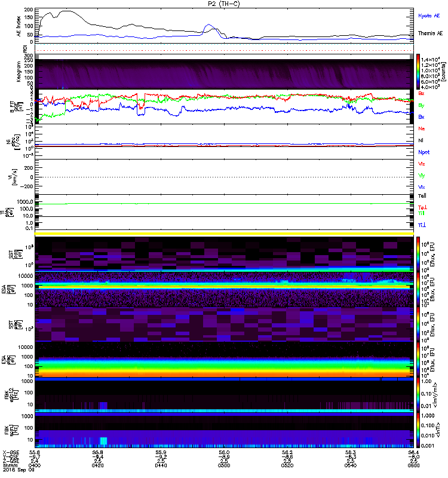
Task: Click the bright cyan FBK burst near 0420
Action: (x=103, y=441)
